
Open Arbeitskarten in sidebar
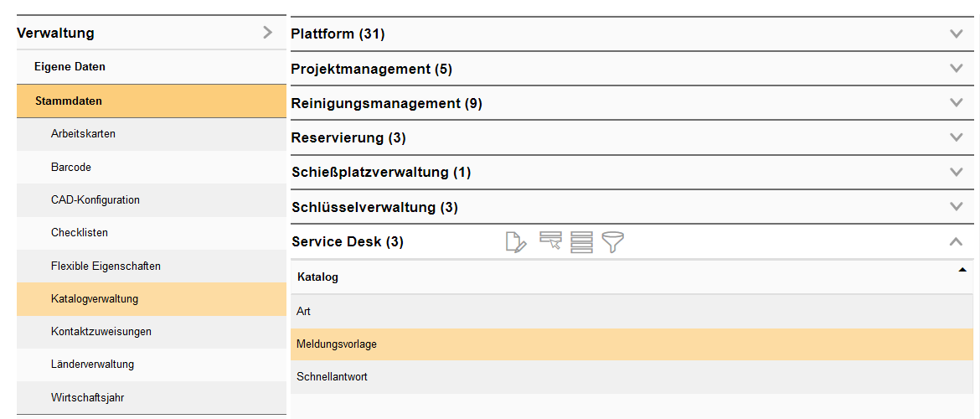(83, 134)
